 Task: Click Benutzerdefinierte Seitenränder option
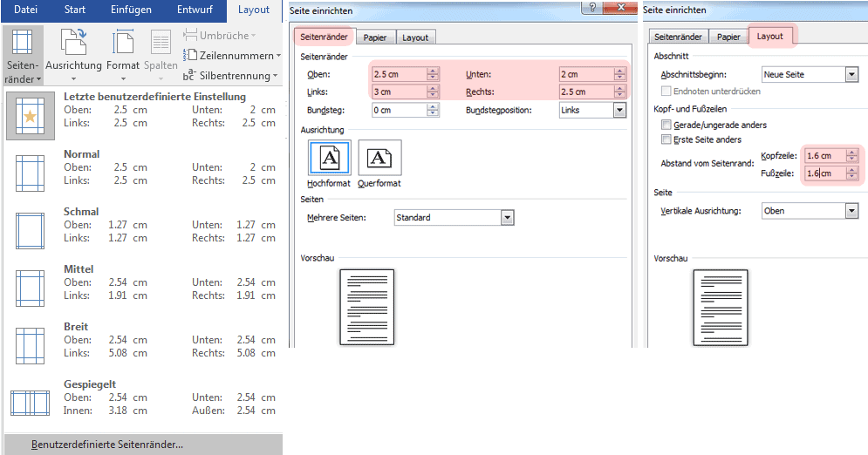(x=107, y=445)
